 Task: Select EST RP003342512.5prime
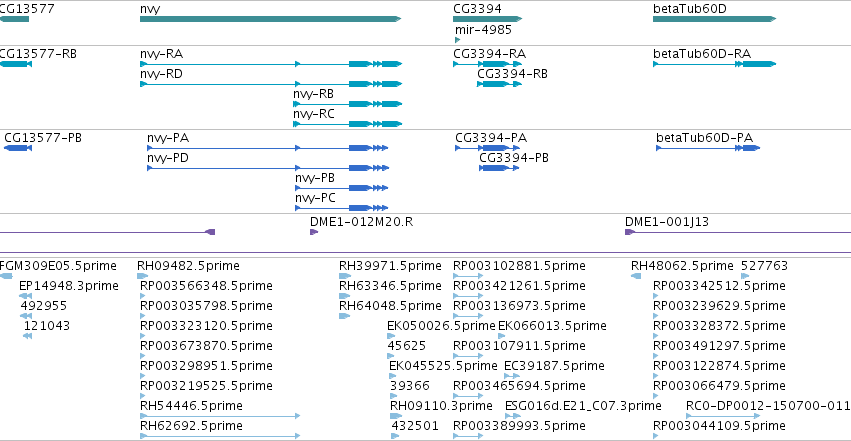[x=656, y=296]
